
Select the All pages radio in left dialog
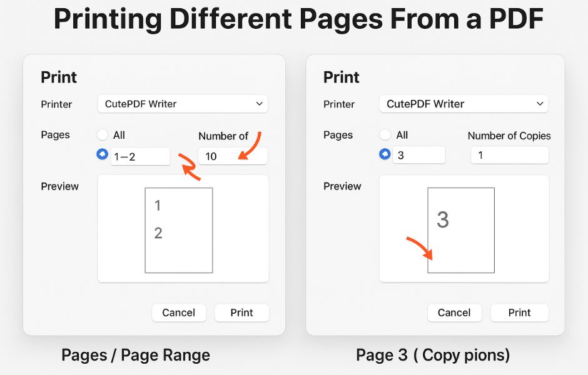tap(103, 134)
